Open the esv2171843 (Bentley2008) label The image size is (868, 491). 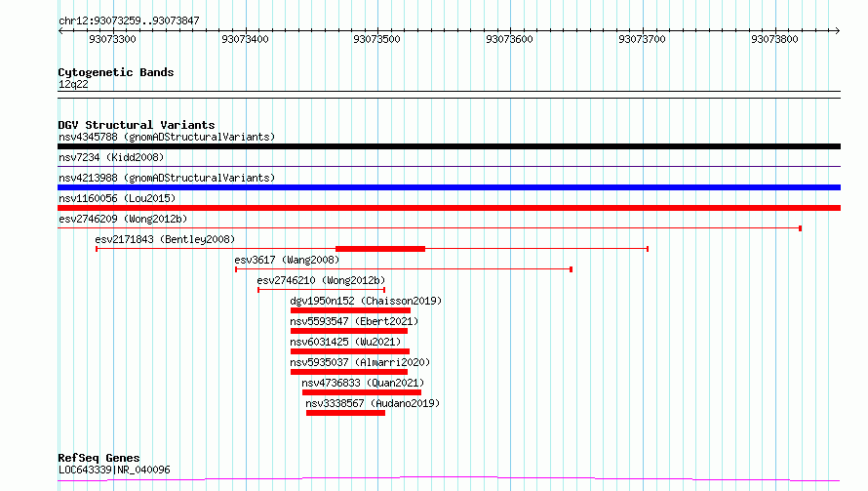[x=165, y=239]
